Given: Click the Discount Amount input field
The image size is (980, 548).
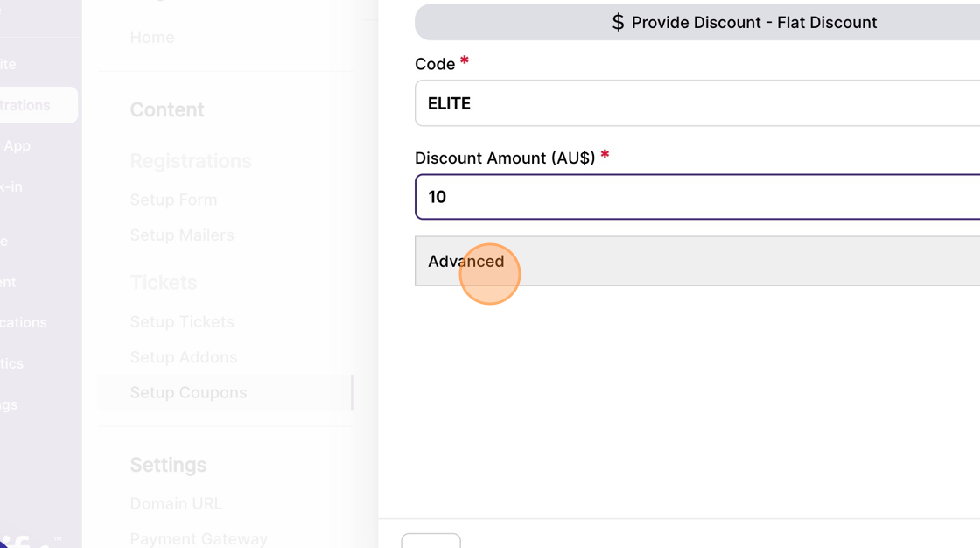Looking at the screenshot, I should click(696, 197).
